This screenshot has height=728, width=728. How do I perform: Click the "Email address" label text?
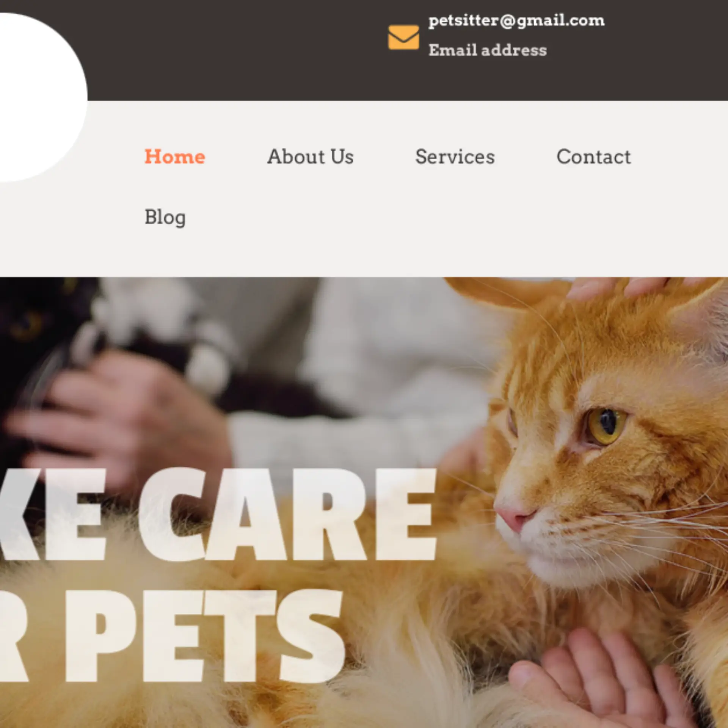click(x=488, y=50)
